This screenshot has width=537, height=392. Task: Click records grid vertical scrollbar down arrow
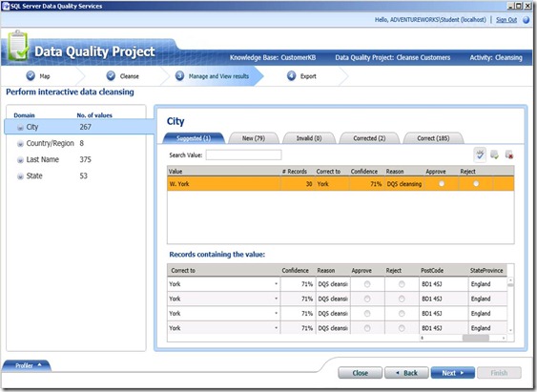pyautogui.click(x=510, y=330)
